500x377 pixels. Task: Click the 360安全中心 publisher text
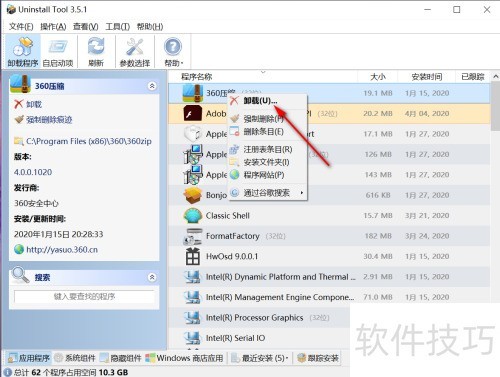[36, 203]
